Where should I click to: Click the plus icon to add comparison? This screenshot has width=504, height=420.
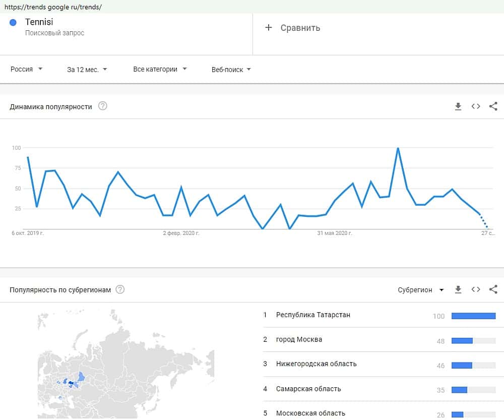[x=268, y=28]
